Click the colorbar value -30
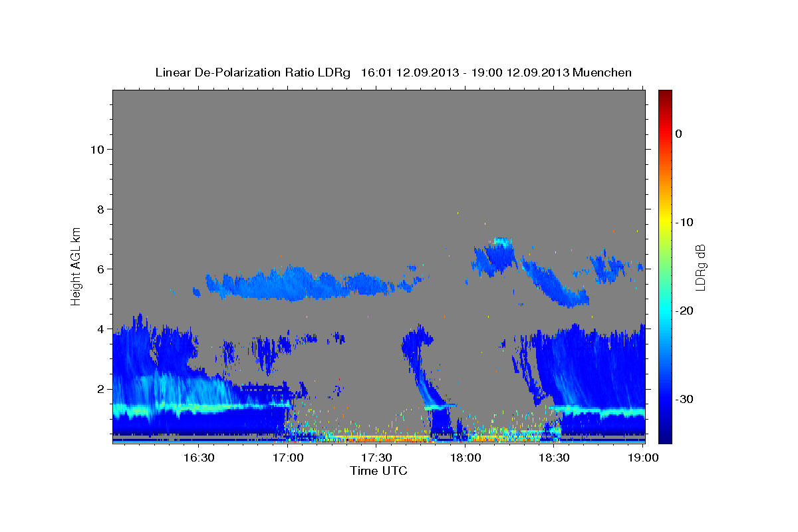The width and height of the screenshot is (798, 532). pyautogui.click(x=684, y=399)
